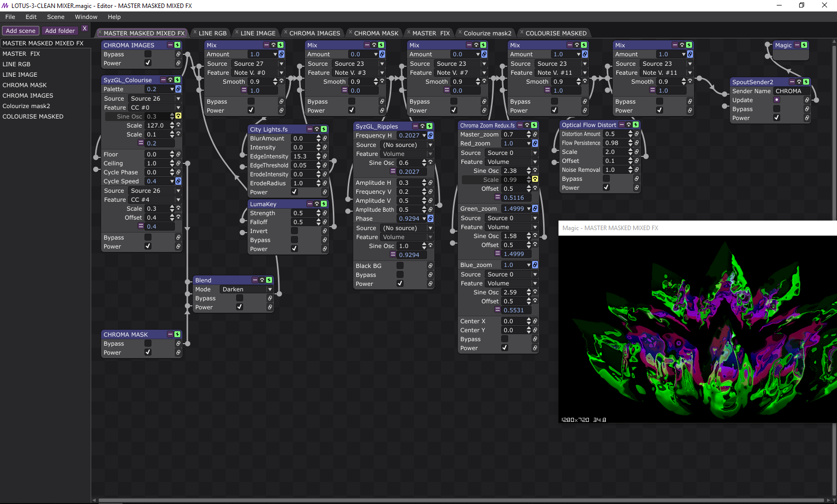This screenshot has height=504, width=837.
Task: Click the Add folder button
Action: 60,31
